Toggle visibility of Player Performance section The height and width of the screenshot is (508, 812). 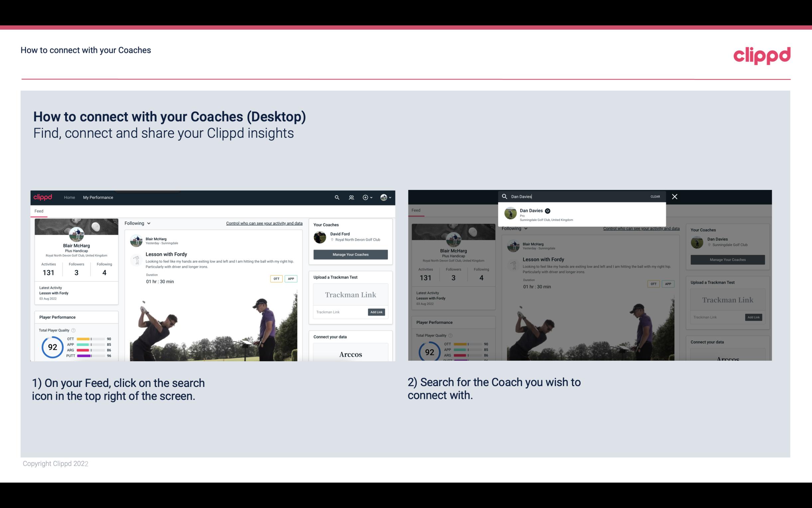click(x=57, y=317)
